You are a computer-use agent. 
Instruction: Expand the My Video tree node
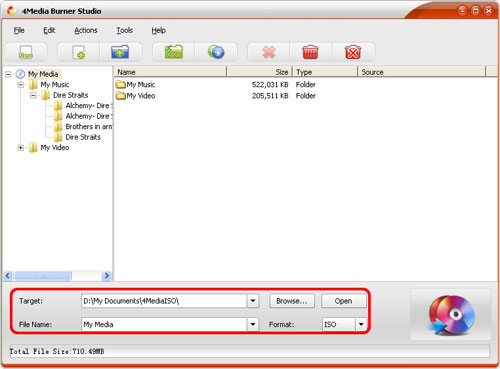pyautogui.click(x=21, y=148)
